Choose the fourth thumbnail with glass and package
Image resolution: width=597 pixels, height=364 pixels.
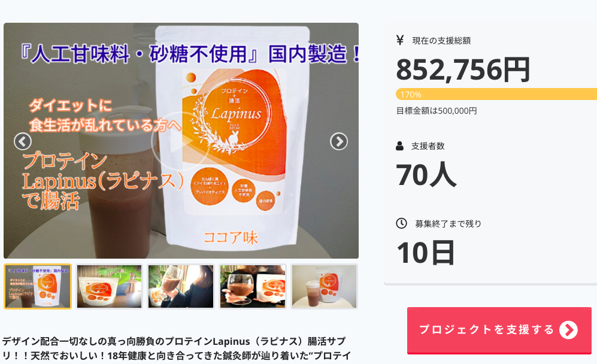[x=253, y=286]
